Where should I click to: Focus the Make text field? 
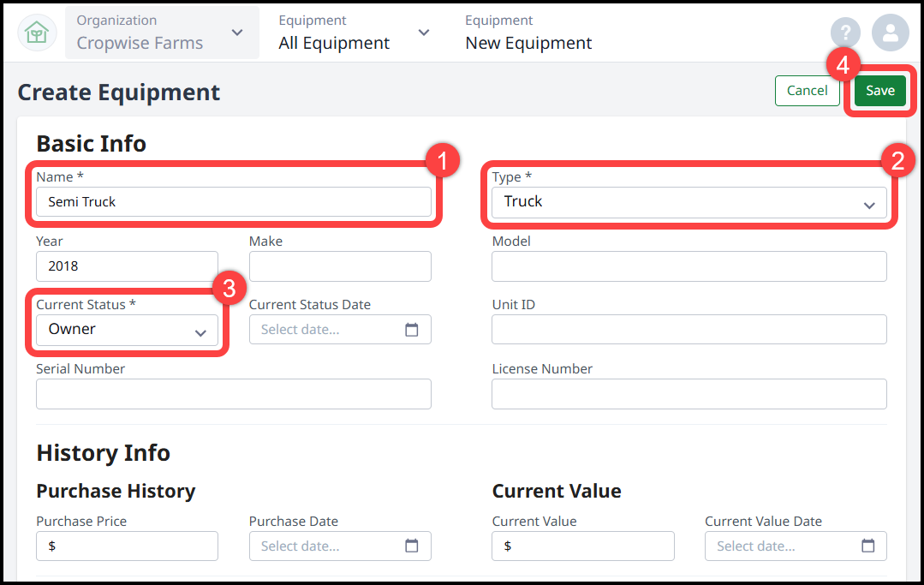(x=340, y=266)
